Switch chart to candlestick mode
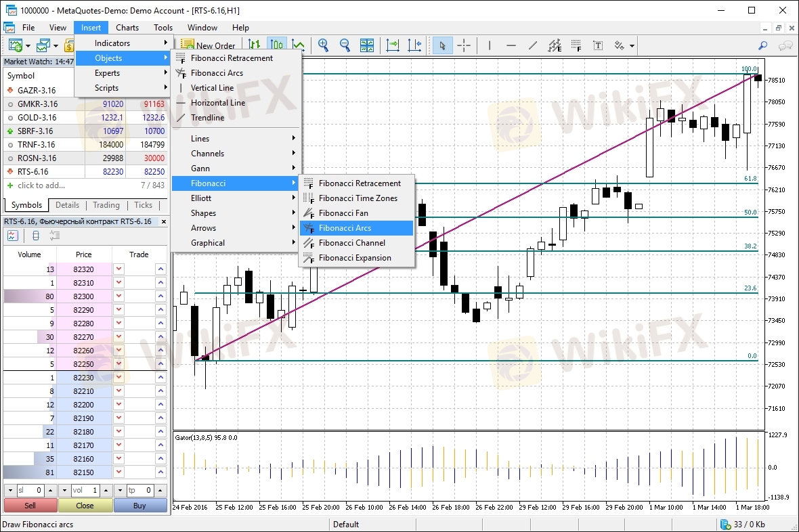The height and width of the screenshot is (532, 799). (x=276, y=45)
